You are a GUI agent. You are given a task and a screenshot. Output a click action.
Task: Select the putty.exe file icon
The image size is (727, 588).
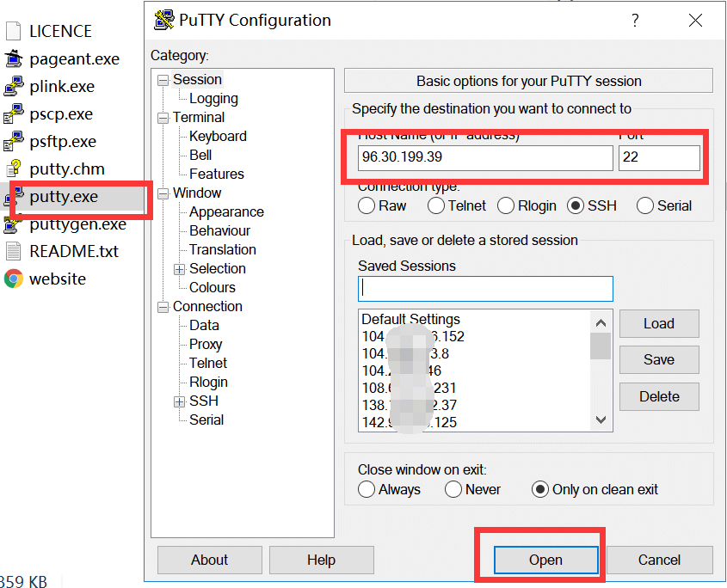[x=14, y=197]
